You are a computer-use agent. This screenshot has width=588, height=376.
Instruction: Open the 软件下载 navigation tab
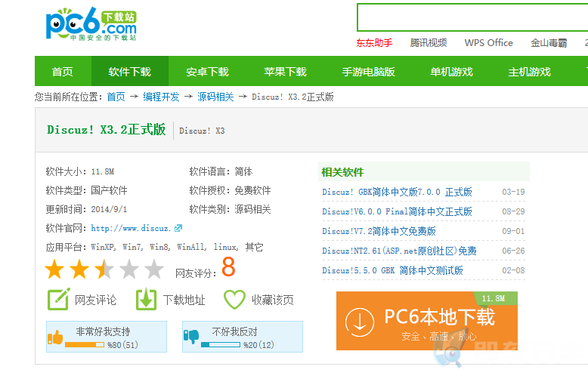(x=130, y=71)
